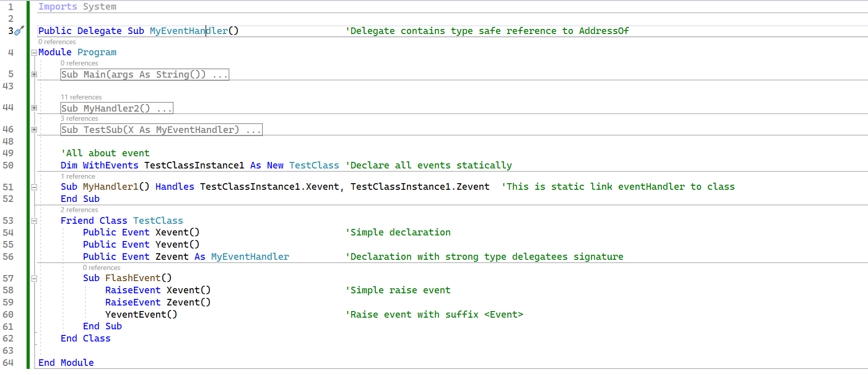Click line number 50 in the margin
This screenshot has width=868, height=375.
pyautogui.click(x=8, y=165)
